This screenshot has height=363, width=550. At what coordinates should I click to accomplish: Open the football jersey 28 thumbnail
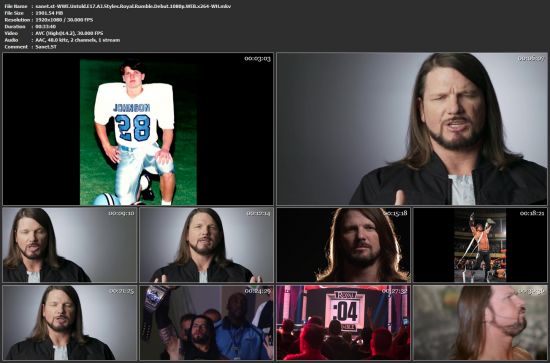(x=138, y=129)
